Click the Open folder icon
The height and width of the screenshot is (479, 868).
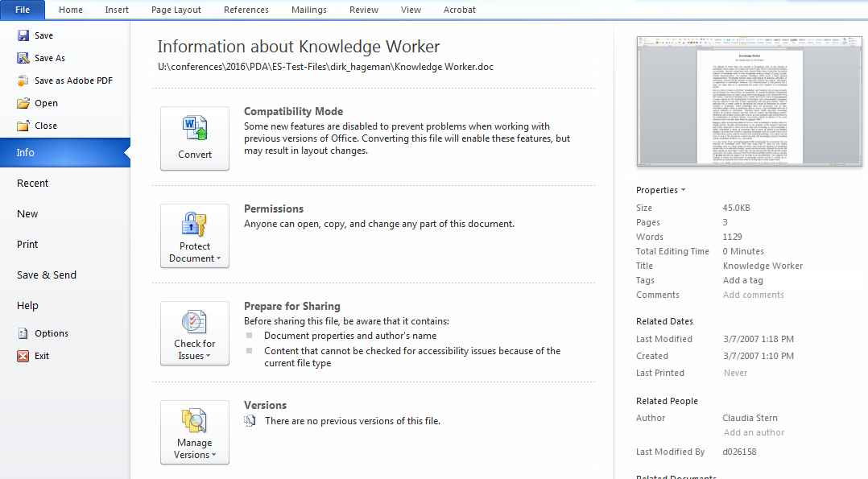(x=23, y=103)
